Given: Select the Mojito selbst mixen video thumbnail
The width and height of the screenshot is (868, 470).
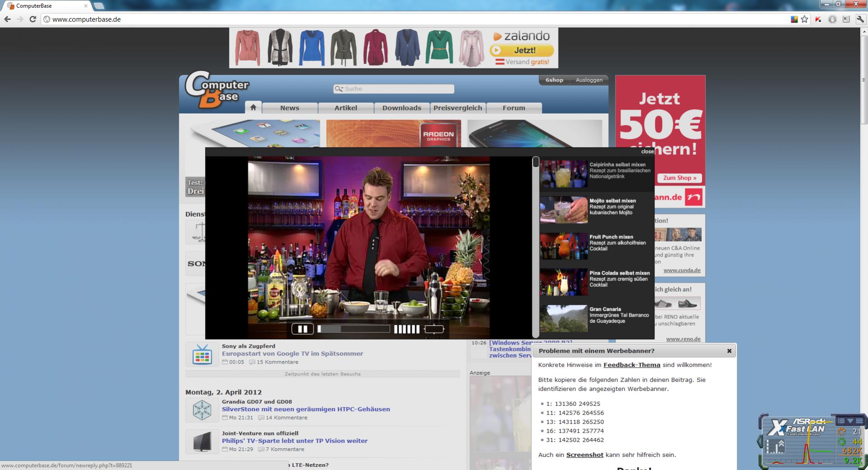Looking at the screenshot, I should [x=564, y=209].
